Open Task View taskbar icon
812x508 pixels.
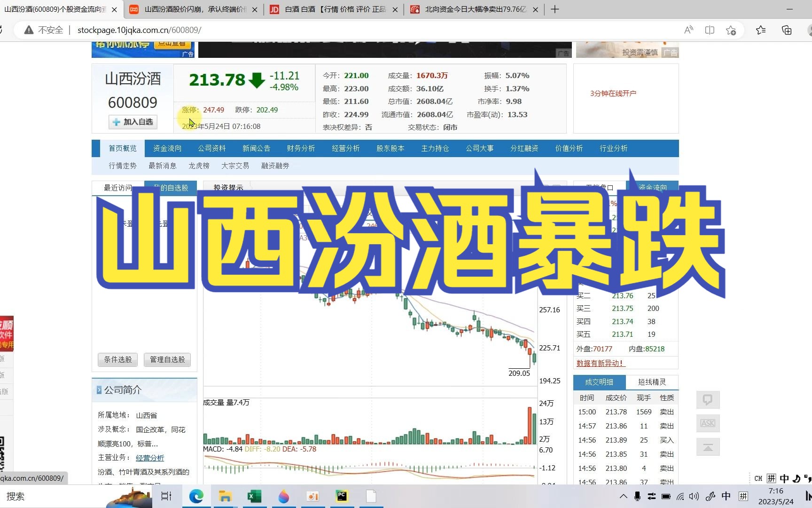pyautogui.click(x=166, y=496)
